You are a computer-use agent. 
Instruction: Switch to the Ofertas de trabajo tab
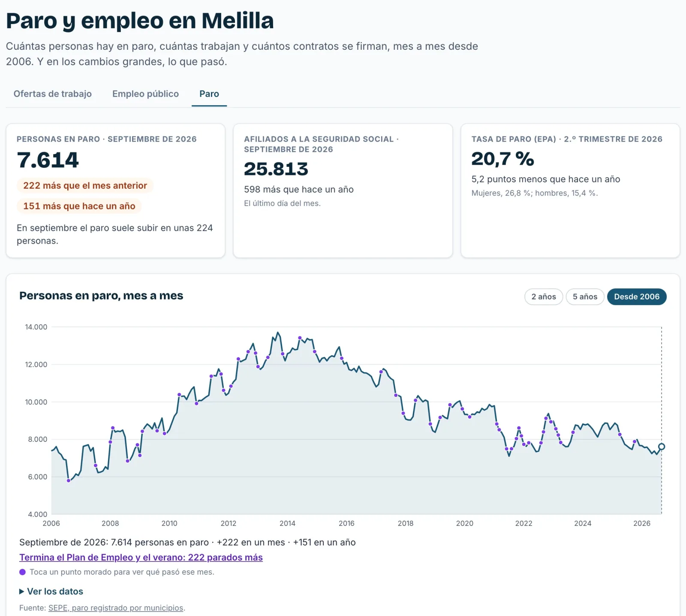click(52, 94)
